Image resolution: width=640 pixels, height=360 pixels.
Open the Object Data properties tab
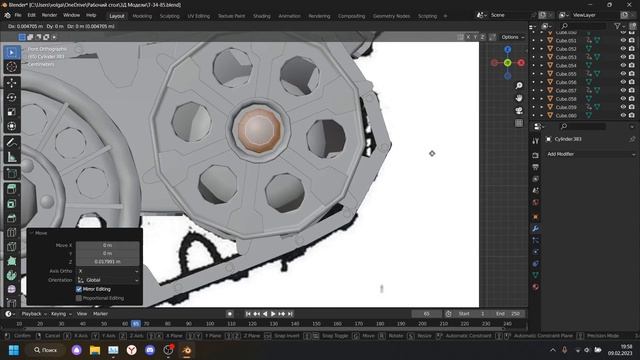point(536,275)
